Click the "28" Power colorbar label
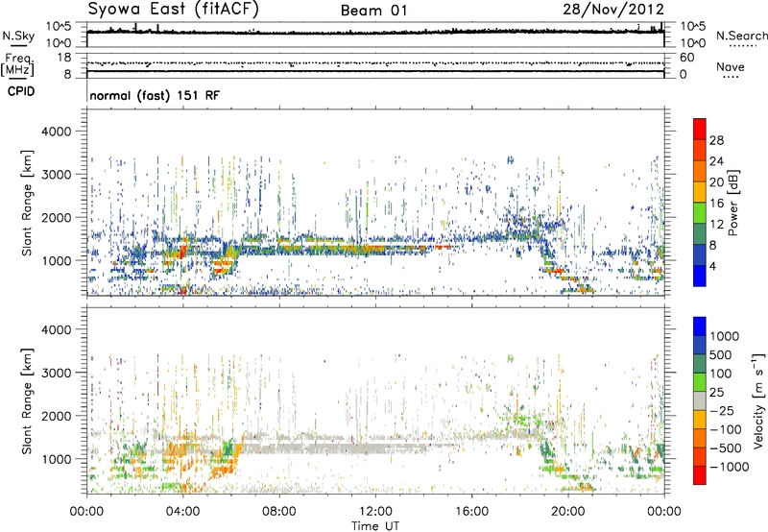Image resolution: width=768 pixels, height=532 pixels. coord(716,140)
